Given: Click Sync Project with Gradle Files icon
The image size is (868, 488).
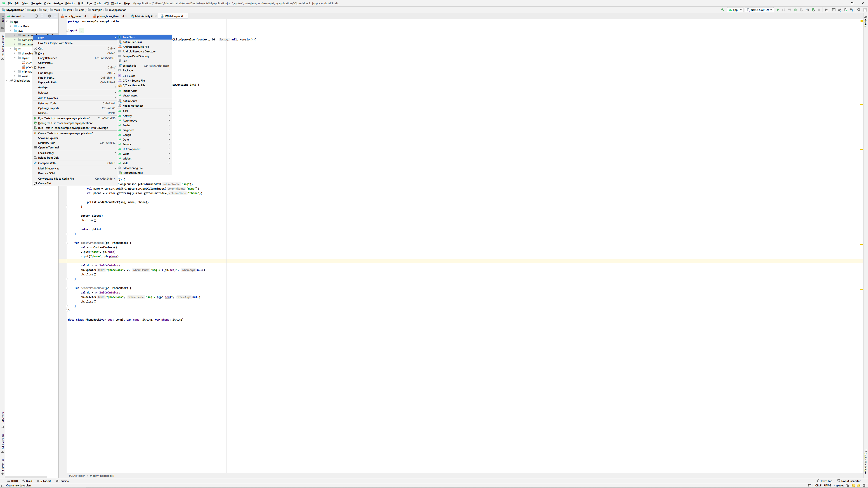Looking at the screenshot, I should coord(840,10).
